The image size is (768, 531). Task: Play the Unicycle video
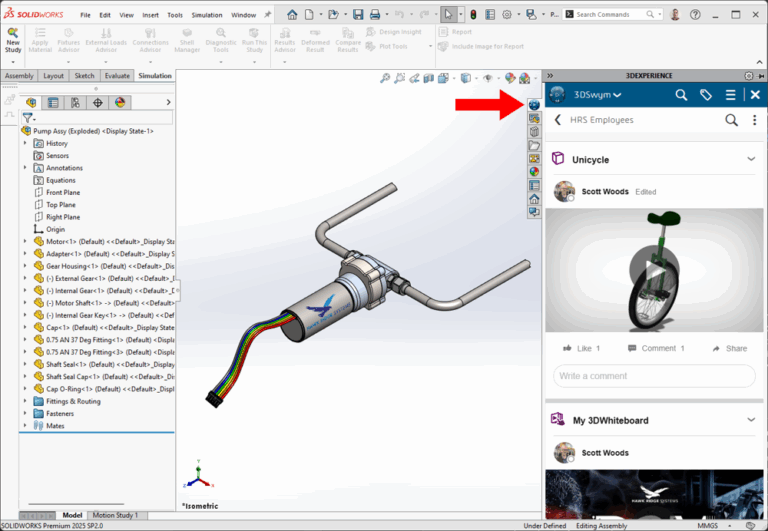(x=654, y=270)
